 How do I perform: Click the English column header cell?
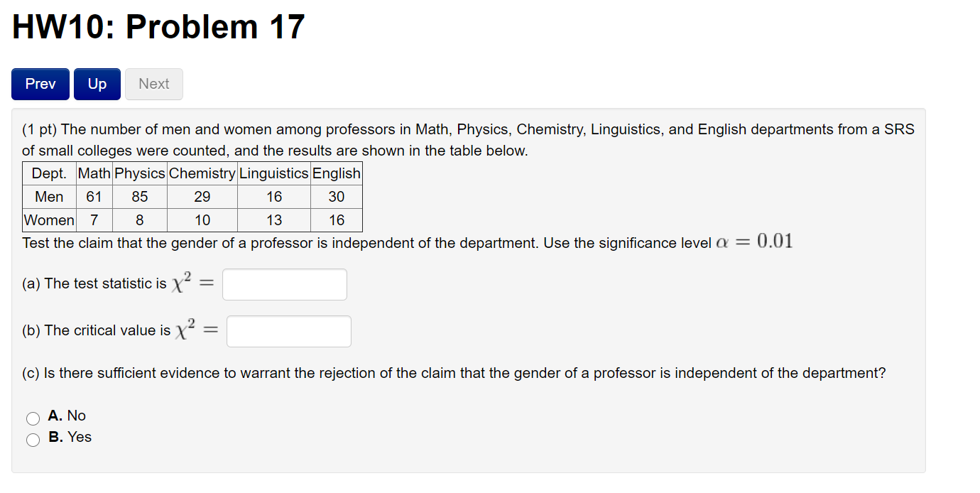(336, 173)
